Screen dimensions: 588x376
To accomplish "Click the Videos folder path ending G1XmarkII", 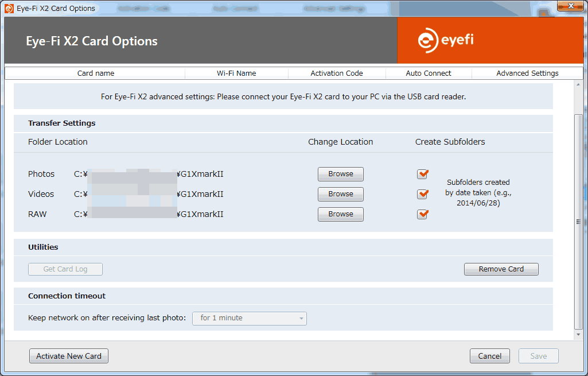I will [149, 194].
